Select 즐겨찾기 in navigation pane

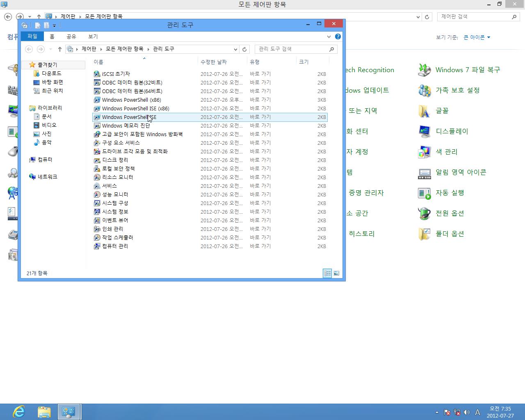point(47,65)
